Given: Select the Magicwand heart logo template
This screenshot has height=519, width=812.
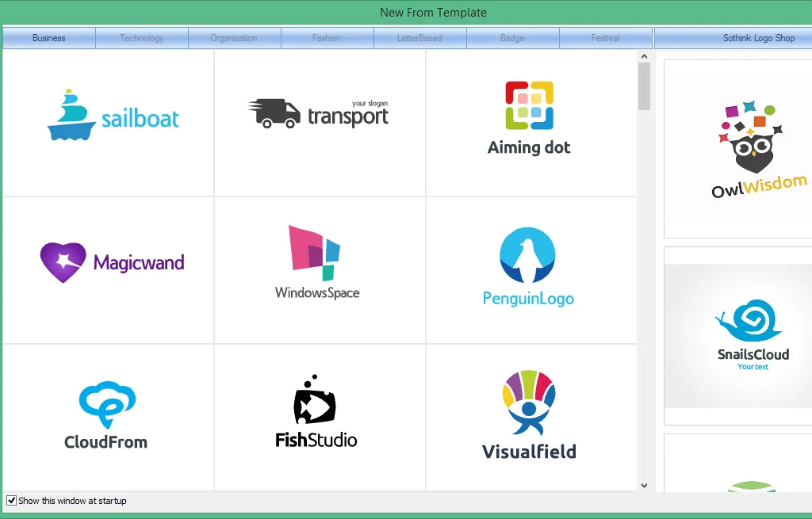Looking at the screenshot, I should (x=108, y=270).
